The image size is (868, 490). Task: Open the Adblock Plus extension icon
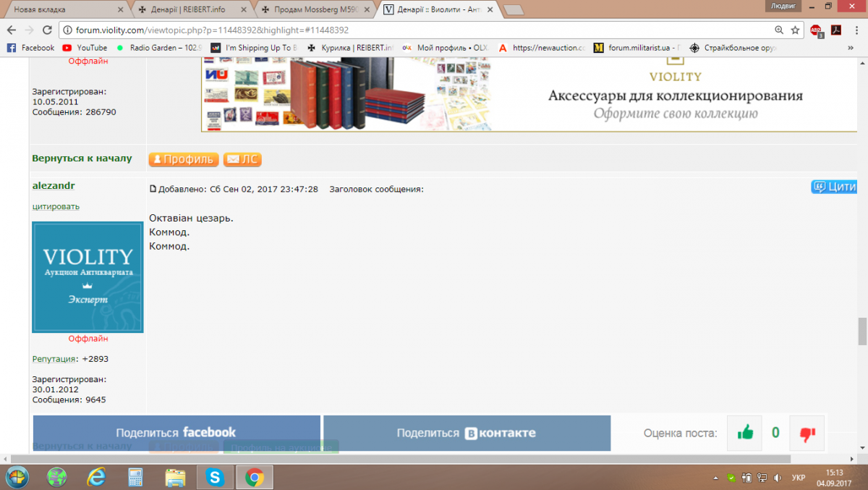817,30
